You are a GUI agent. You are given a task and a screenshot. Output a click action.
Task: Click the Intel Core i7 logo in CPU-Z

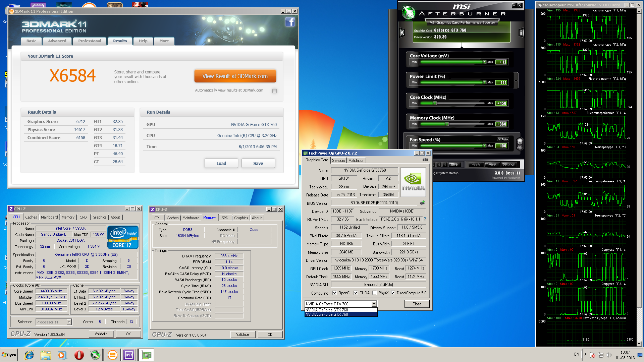click(x=123, y=237)
